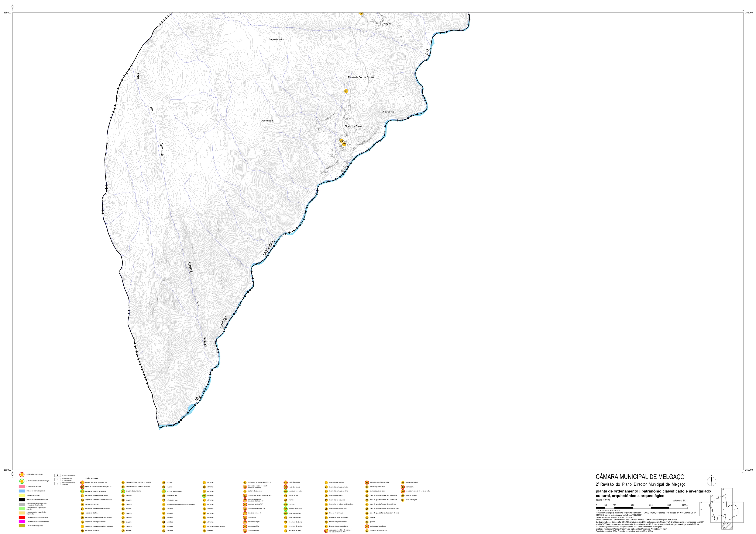Screen dimensions: 756x534
Task: Click legend marker 67 moinhos do rodeiro
Action: coord(285,509)
